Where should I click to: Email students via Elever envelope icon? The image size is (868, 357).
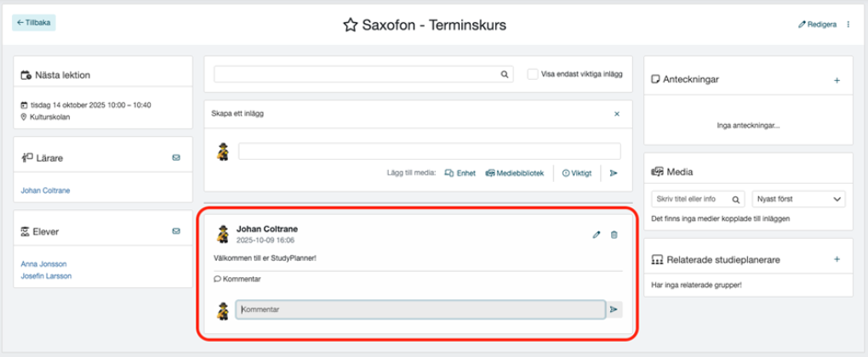pos(176,231)
